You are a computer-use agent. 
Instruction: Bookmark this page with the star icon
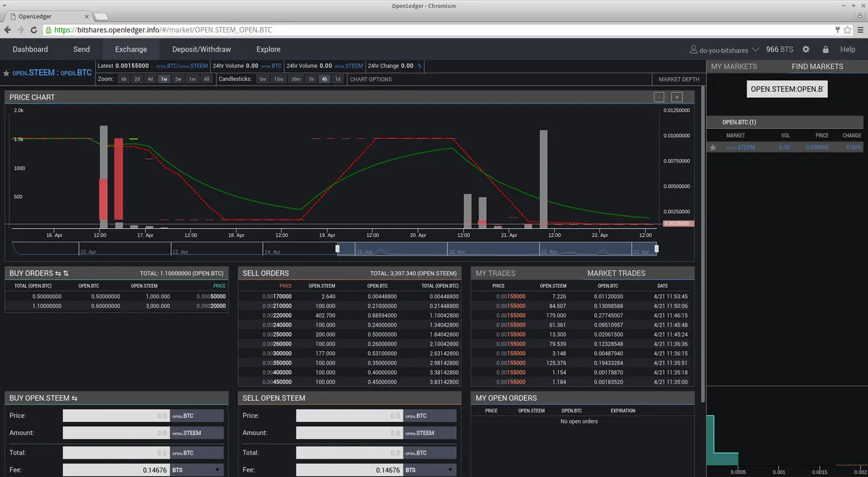tap(848, 30)
